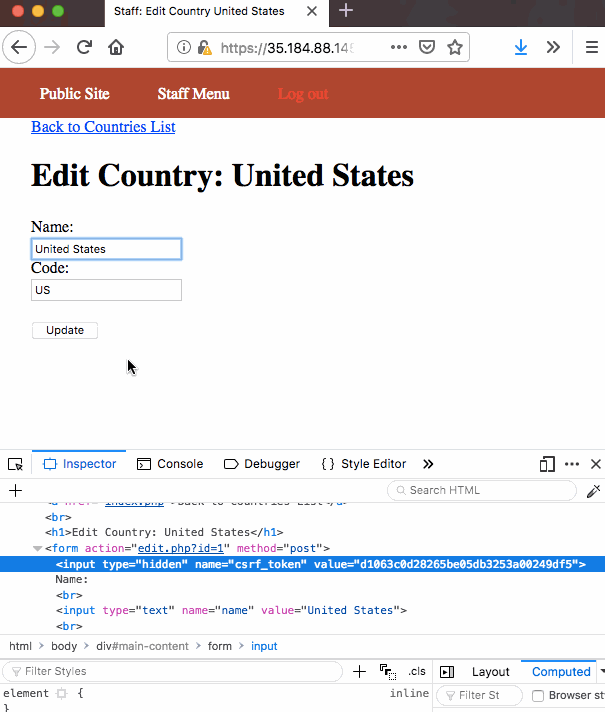Select input in the breadcrumb trail
Screen dimensions: 605x712
[x=264, y=646]
